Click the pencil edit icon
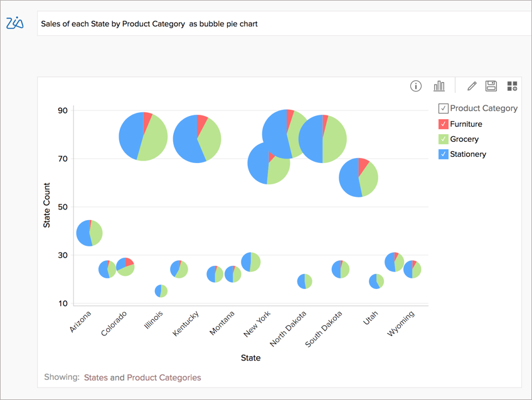The width and height of the screenshot is (532, 400). pos(471,85)
